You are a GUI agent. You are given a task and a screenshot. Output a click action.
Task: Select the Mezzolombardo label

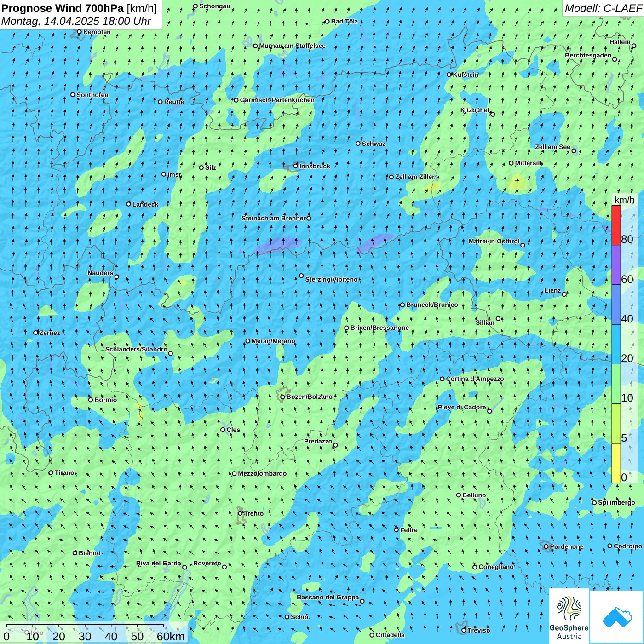(x=262, y=473)
